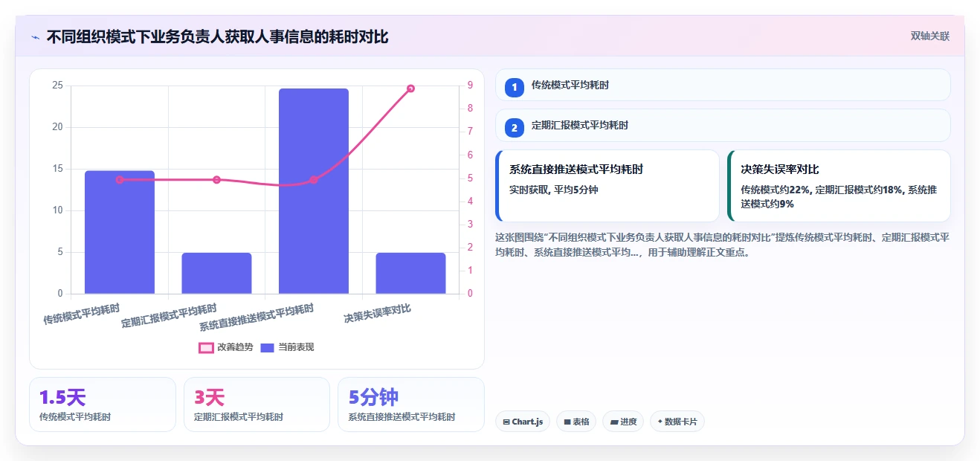Open the 定期汇报模式平均耗时 list item

[x=723, y=125]
